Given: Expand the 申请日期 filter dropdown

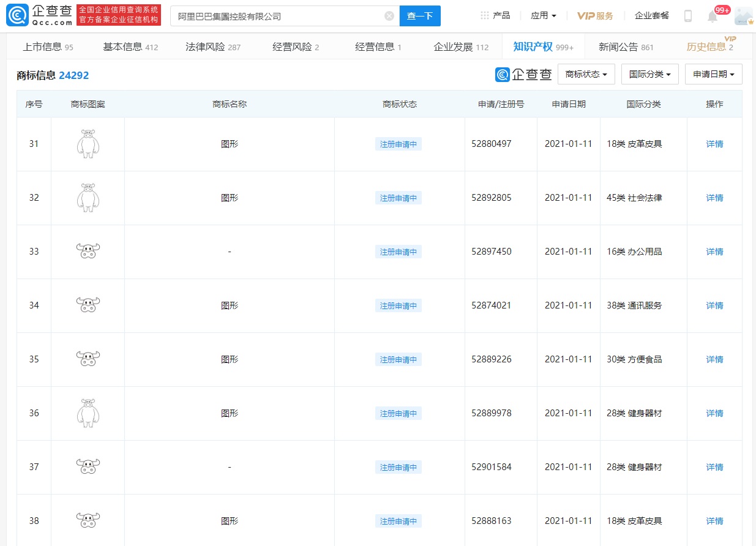Looking at the screenshot, I should tap(714, 74).
